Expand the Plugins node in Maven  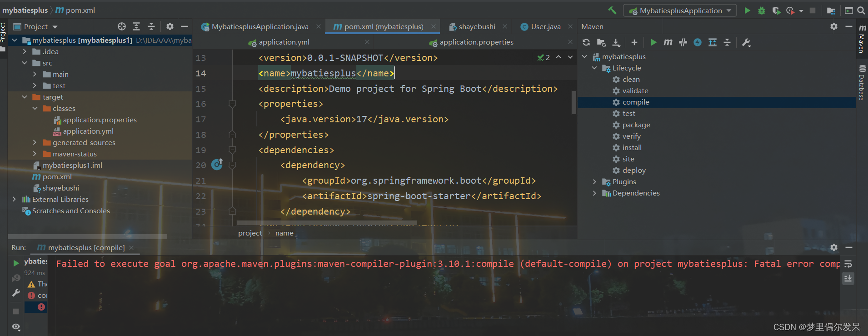coord(594,181)
